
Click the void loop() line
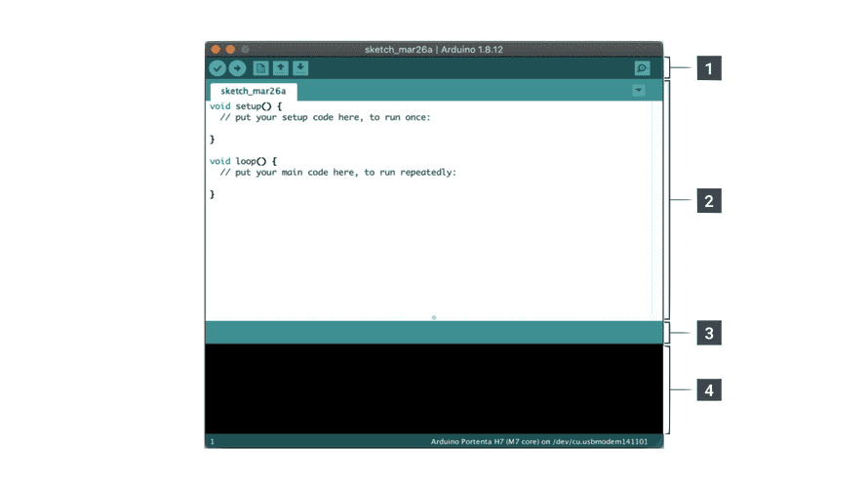tap(243, 161)
